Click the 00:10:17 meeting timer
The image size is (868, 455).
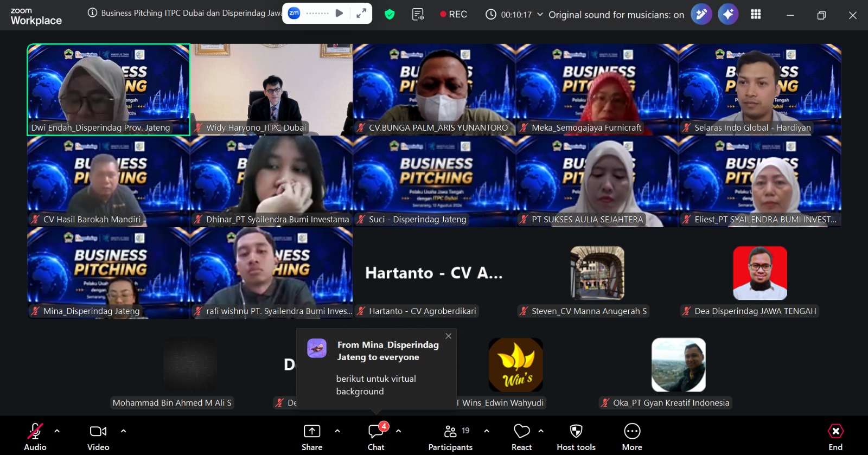(516, 15)
